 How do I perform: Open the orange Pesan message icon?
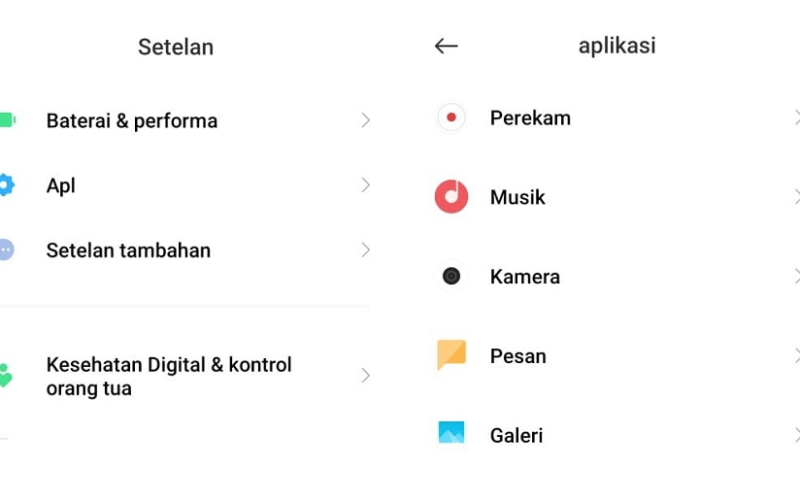tap(452, 355)
